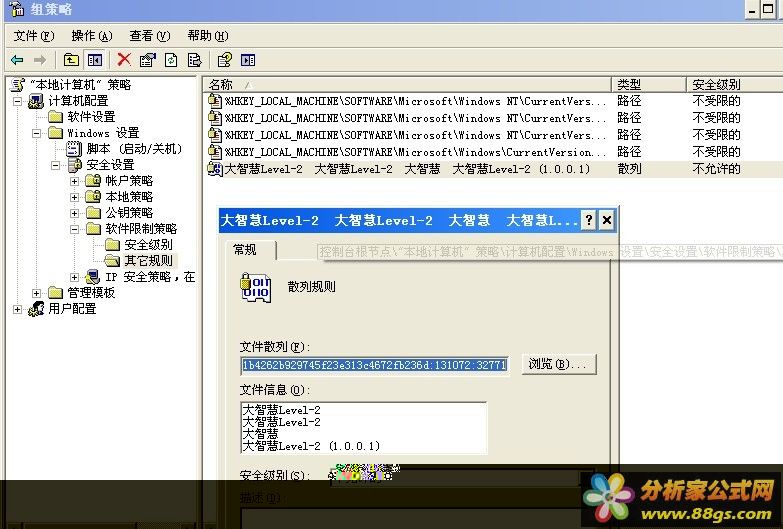783x529 pixels.
Task: Open the 操作(A) menu
Action: pos(92,36)
